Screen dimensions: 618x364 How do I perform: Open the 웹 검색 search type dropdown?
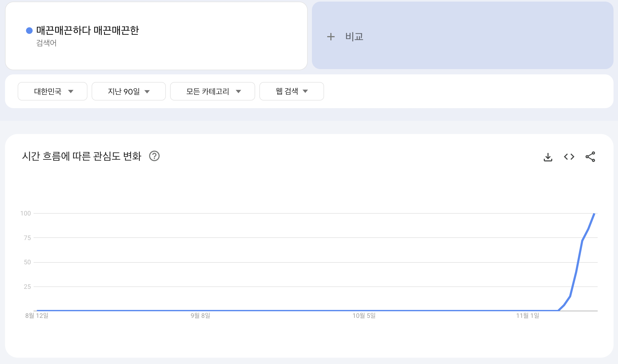(291, 91)
